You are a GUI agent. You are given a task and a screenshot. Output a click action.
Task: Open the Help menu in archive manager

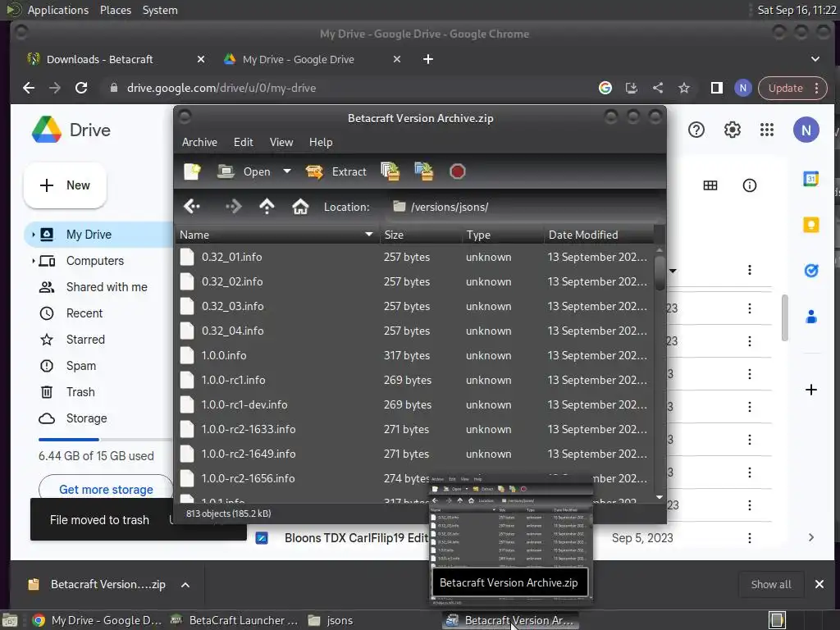click(x=321, y=142)
